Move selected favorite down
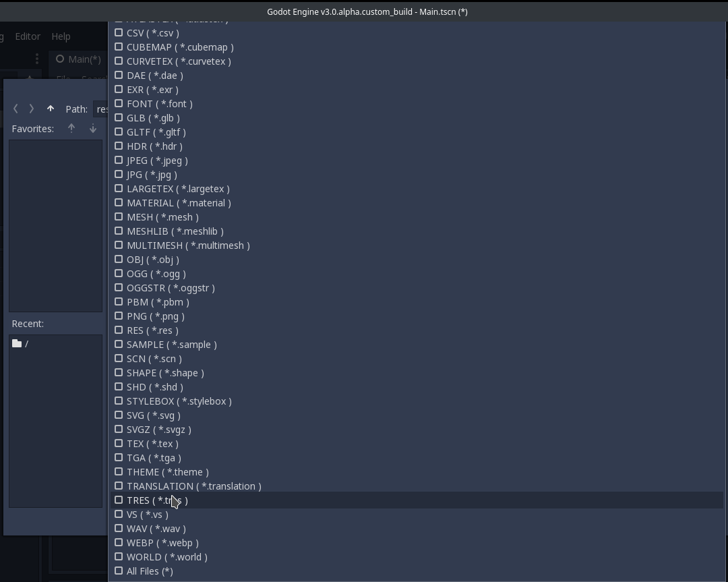This screenshot has width=728, height=582. click(x=93, y=128)
